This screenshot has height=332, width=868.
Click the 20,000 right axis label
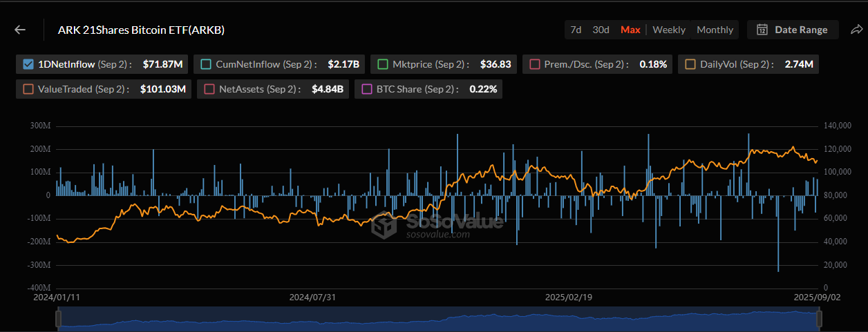837,265
